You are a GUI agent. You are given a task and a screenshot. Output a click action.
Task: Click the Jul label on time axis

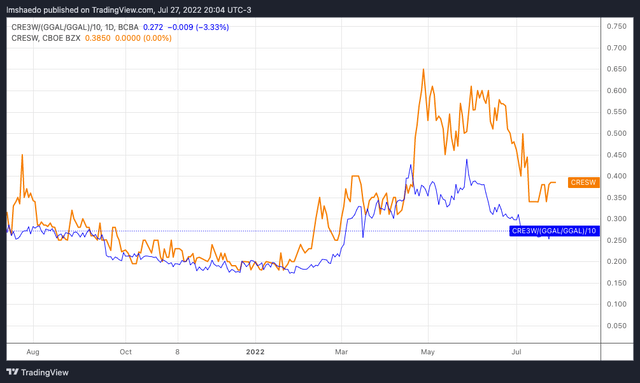point(516,352)
